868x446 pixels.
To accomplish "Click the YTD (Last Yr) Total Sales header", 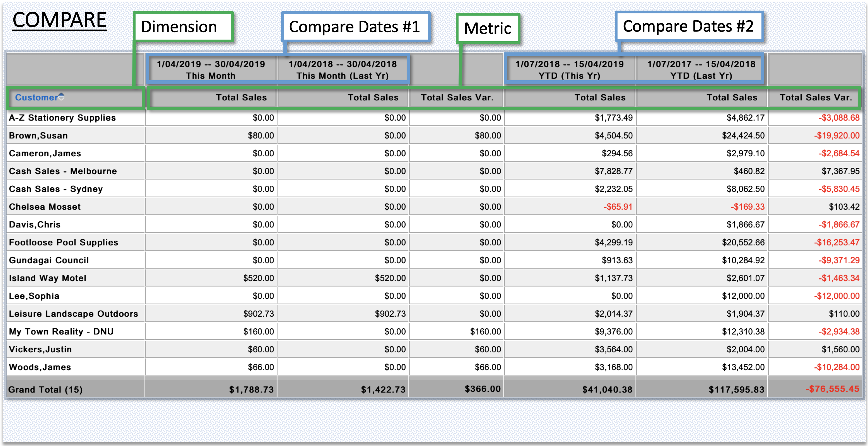I will tap(732, 97).
